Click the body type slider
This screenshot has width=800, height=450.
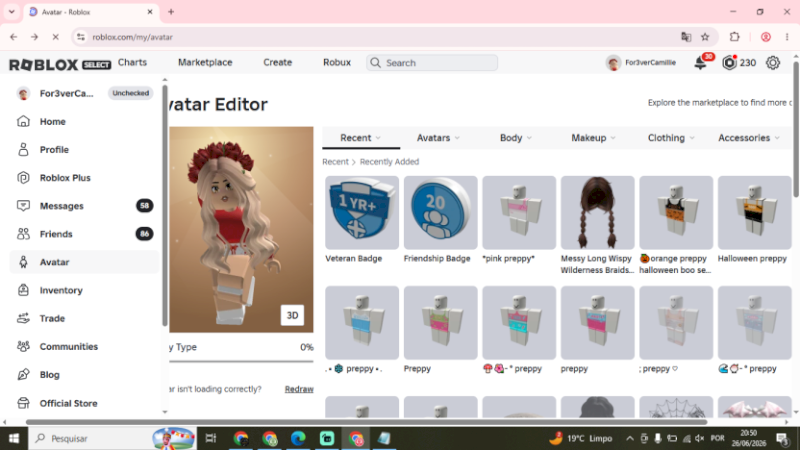241,361
